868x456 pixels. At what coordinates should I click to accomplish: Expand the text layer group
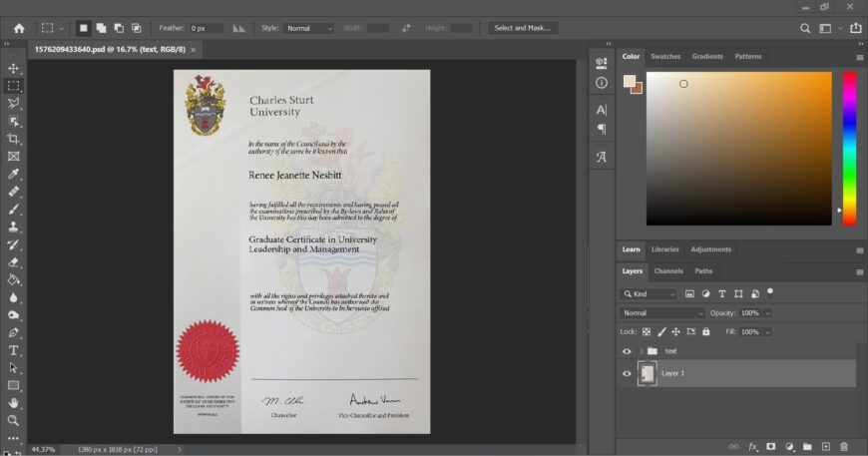point(642,351)
